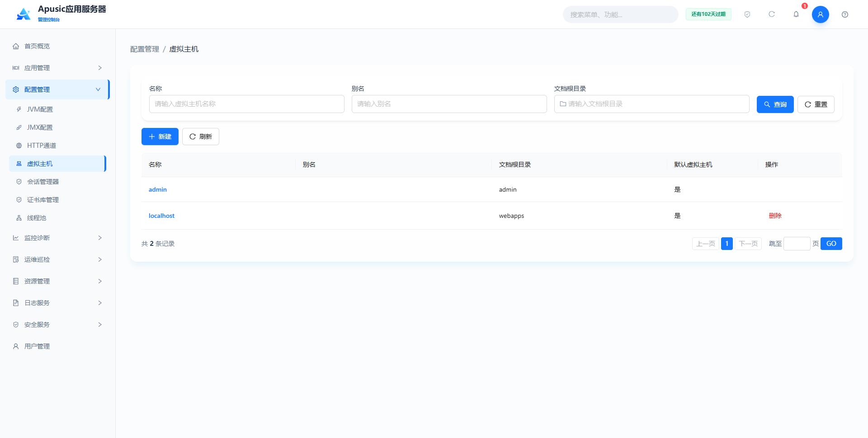Open the admin virtual host link
Screen dimensions: 868x438
[x=158, y=189]
